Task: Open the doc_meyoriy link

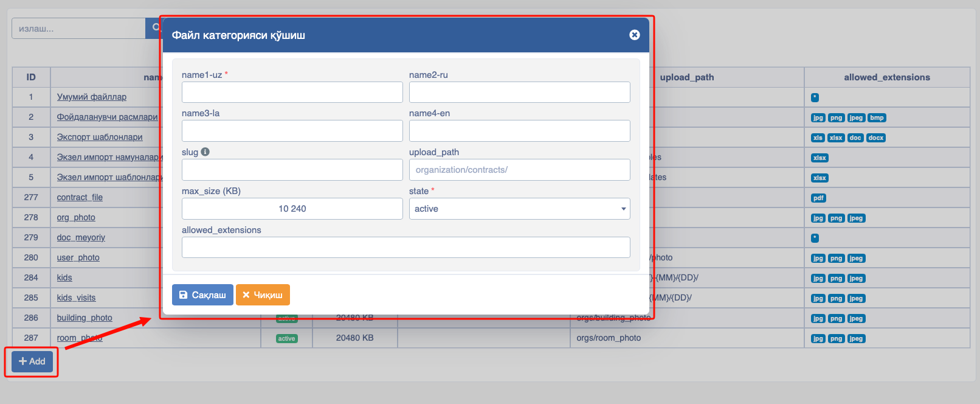Action: (81, 237)
